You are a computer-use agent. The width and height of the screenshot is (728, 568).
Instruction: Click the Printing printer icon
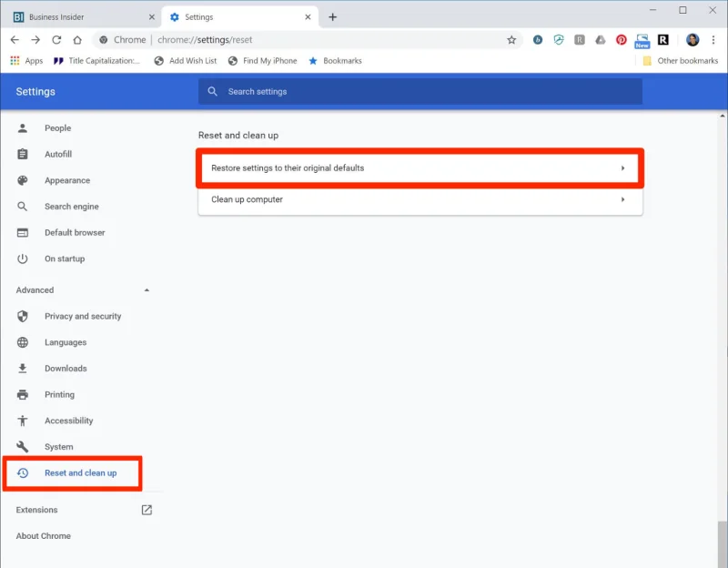point(22,395)
